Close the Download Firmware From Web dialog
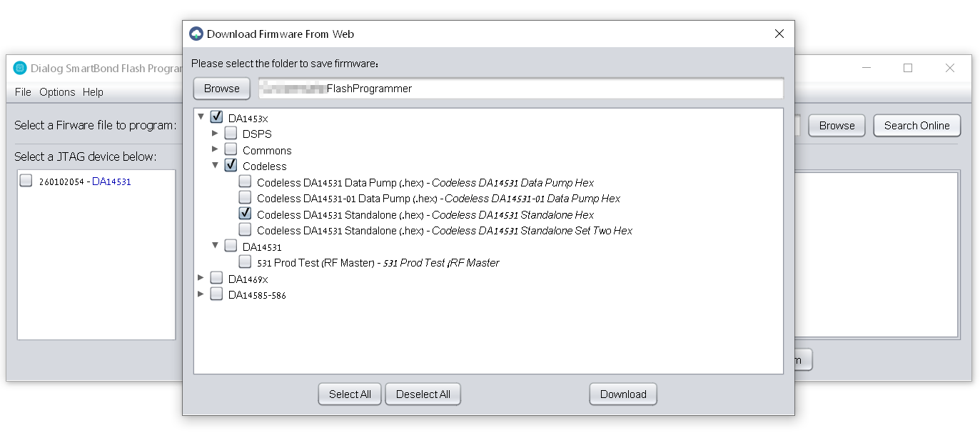Image resolution: width=980 pixels, height=433 pixels. coord(779,34)
